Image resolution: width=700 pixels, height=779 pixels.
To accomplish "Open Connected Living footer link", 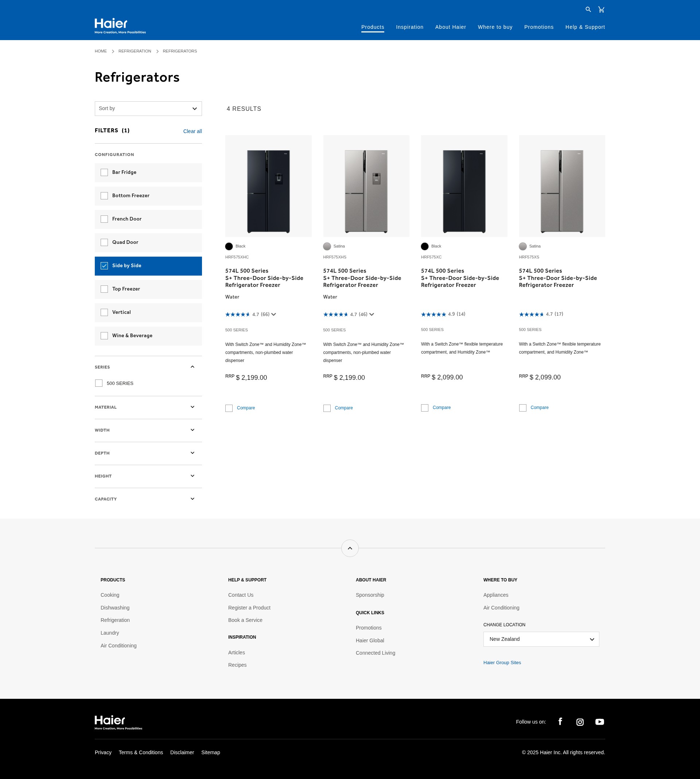I will (x=376, y=653).
